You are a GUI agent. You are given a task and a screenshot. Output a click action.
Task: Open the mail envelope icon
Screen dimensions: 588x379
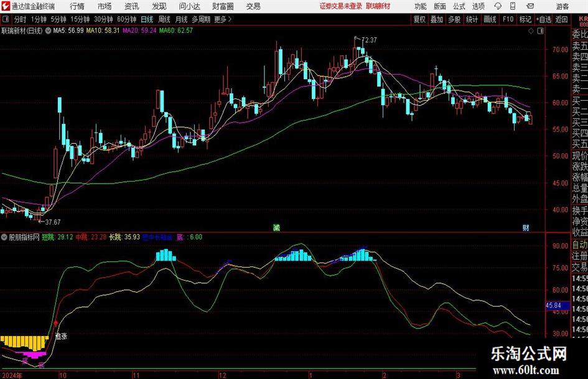[x=530, y=6]
